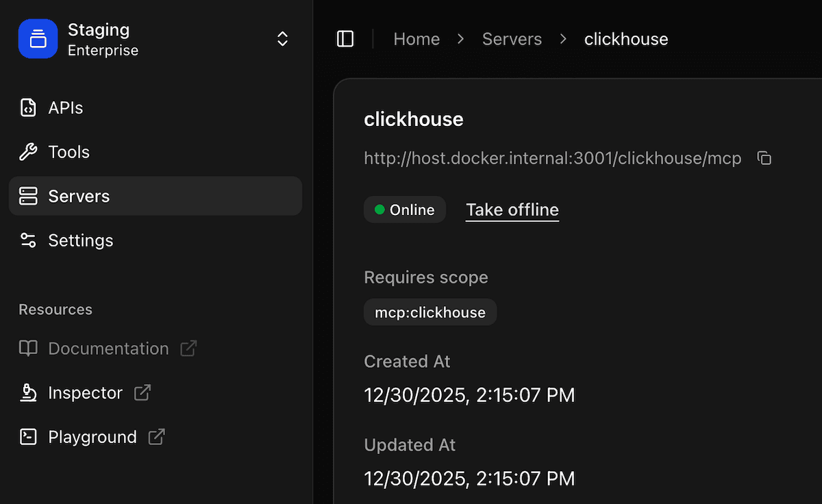Click the Documentation book icon
The width and height of the screenshot is (822, 504).
click(28, 349)
